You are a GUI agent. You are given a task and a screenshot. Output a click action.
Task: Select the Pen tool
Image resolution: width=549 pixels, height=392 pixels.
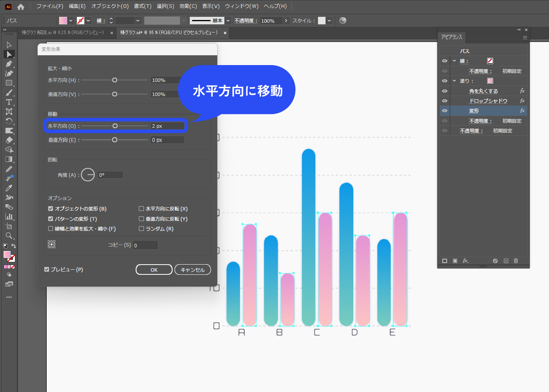[x=9, y=64]
